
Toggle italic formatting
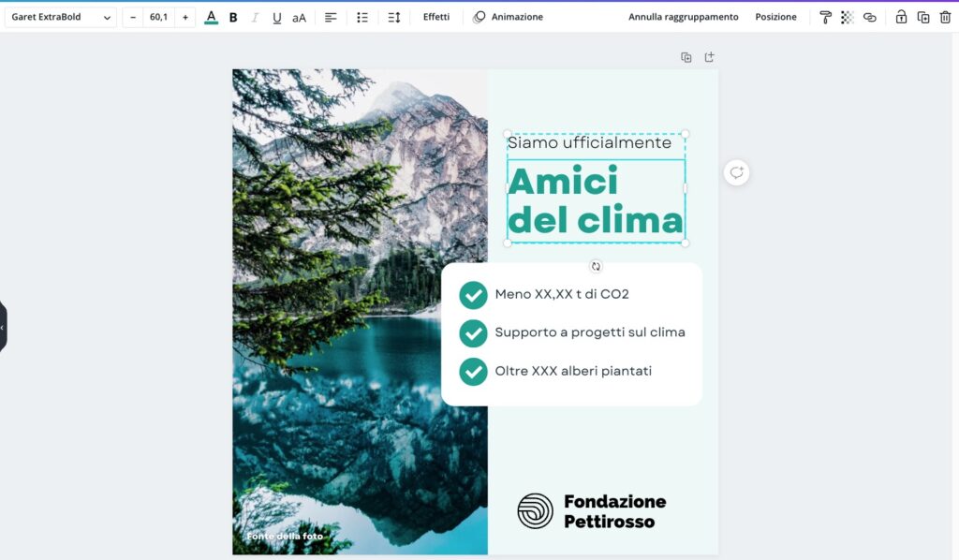pos(255,18)
